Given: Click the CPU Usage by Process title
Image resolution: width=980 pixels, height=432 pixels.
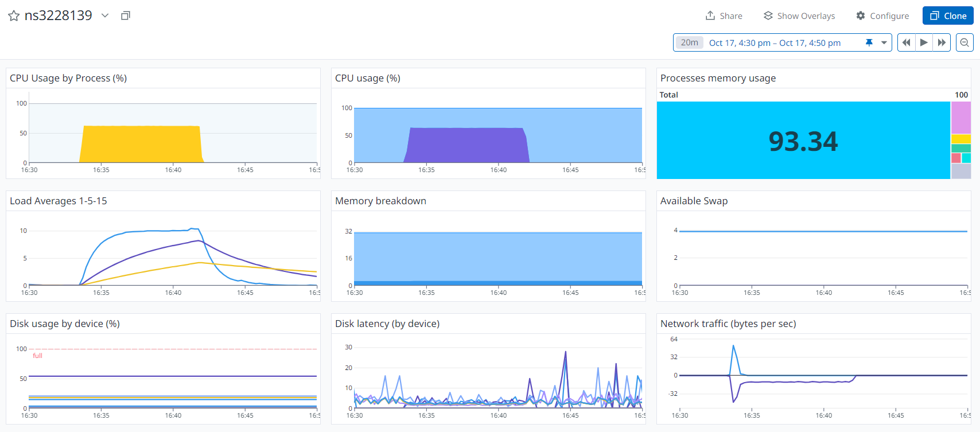Looking at the screenshot, I should click(68, 78).
